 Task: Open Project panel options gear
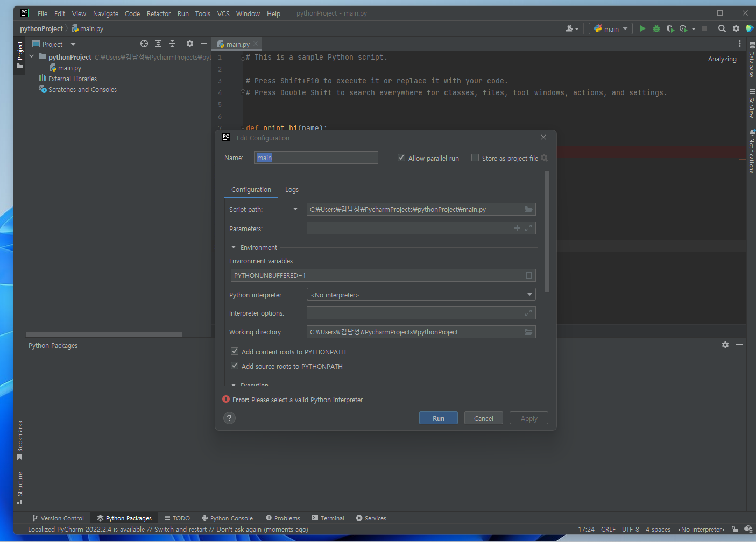click(190, 44)
